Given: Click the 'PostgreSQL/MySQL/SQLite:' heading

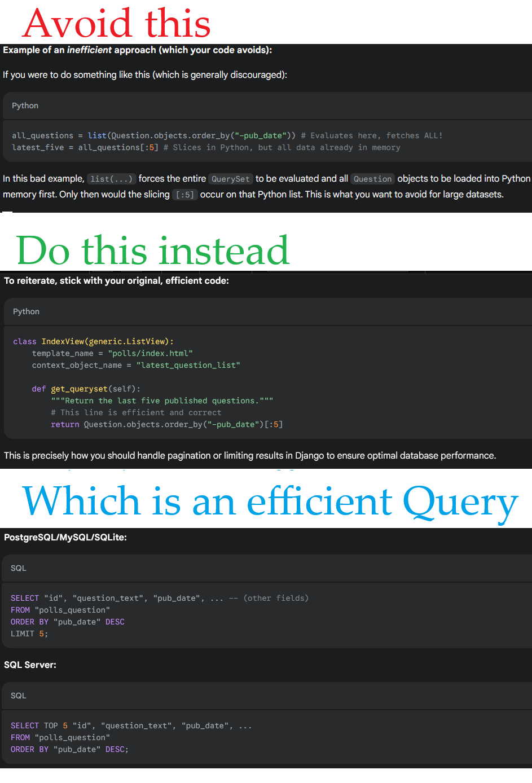Looking at the screenshot, I should 65,537.
